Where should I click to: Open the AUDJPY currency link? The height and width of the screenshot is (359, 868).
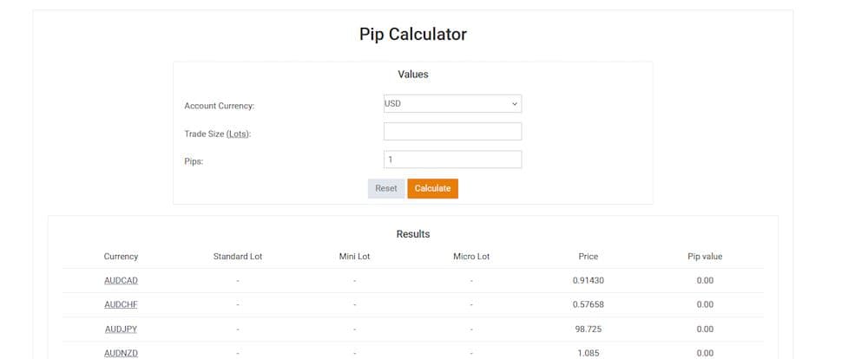coord(121,329)
